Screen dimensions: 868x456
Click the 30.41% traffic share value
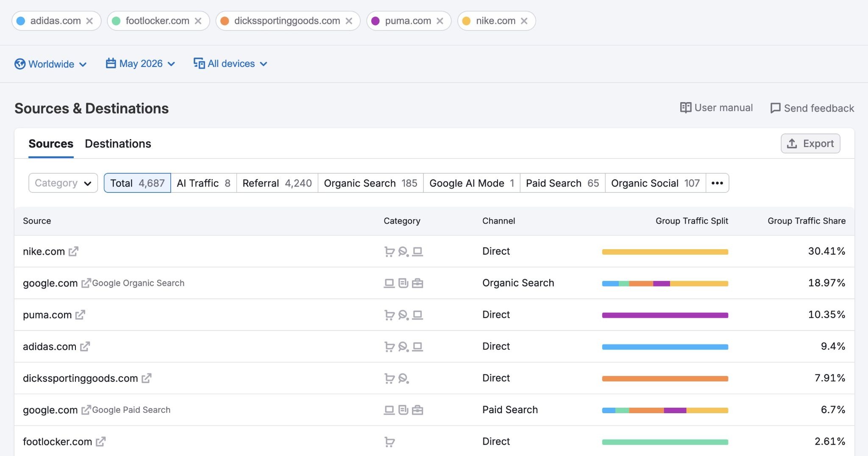[x=826, y=251]
